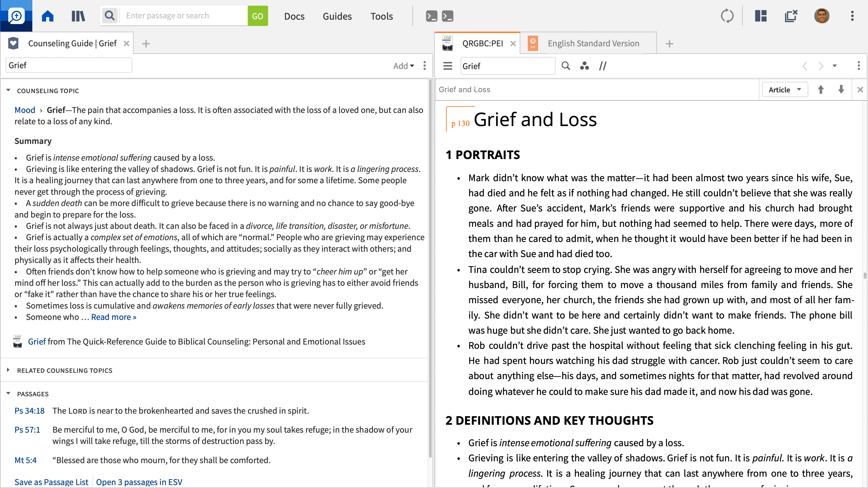Viewport: 868px width, 488px height.
Task: Click the Summary heading
Action: 33,141
